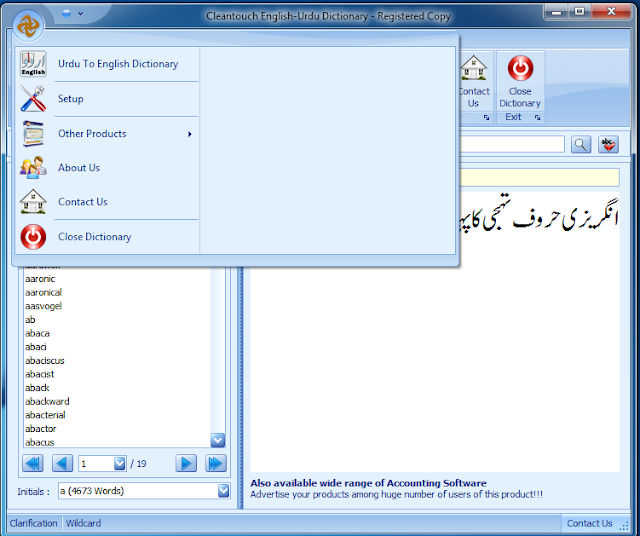Expand the Contact Us group dialog launcher

pyautogui.click(x=486, y=118)
